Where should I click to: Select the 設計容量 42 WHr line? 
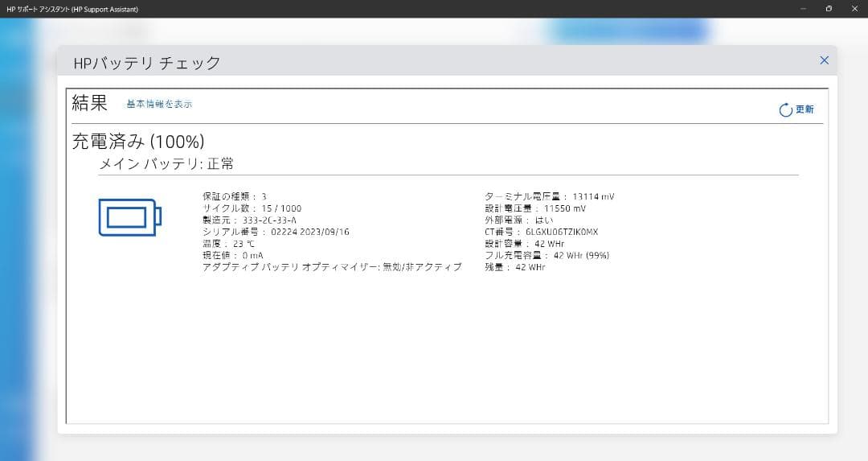coord(525,243)
